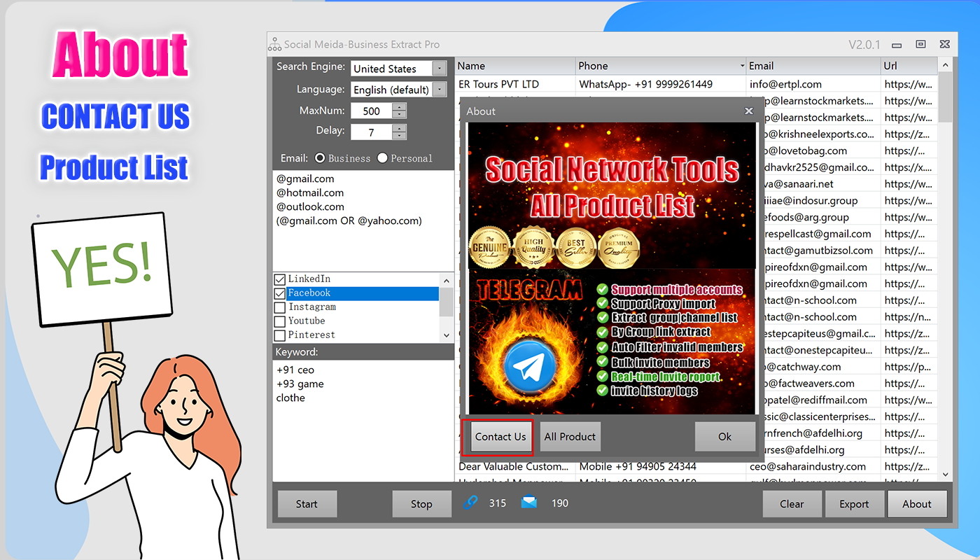Tick the Pinterest checkbox
The width and height of the screenshot is (980, 560).
tap(280, 335)
